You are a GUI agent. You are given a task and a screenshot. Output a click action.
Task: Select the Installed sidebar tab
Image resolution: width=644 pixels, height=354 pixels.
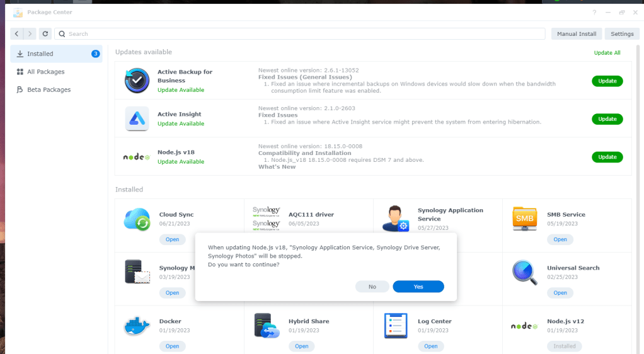(56, 54)
